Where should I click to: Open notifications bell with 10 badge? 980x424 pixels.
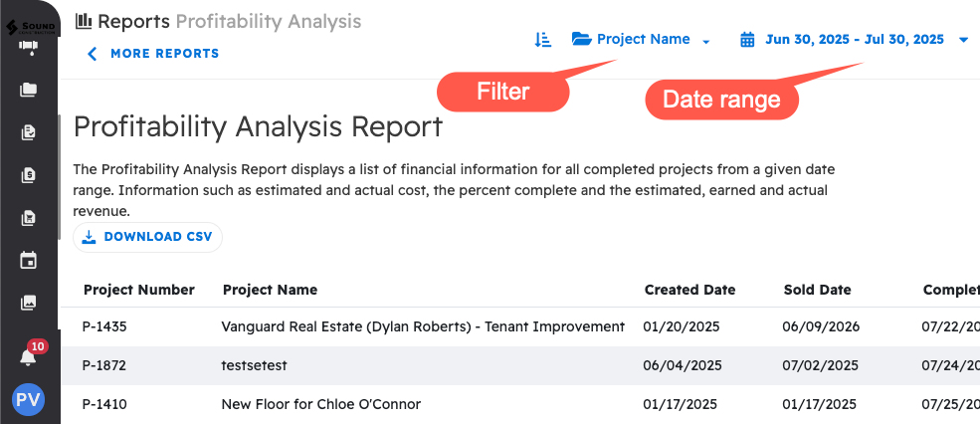pos(29,356)
